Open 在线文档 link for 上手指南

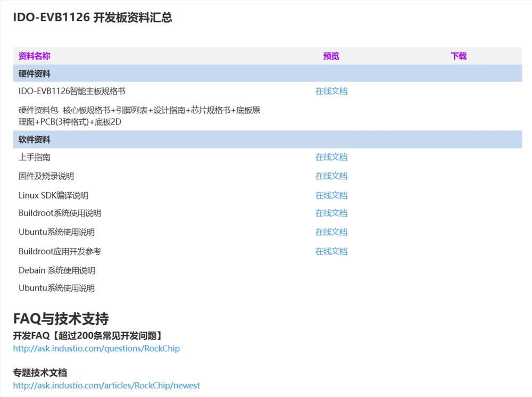pyautogui.click(x=331, y=157)
